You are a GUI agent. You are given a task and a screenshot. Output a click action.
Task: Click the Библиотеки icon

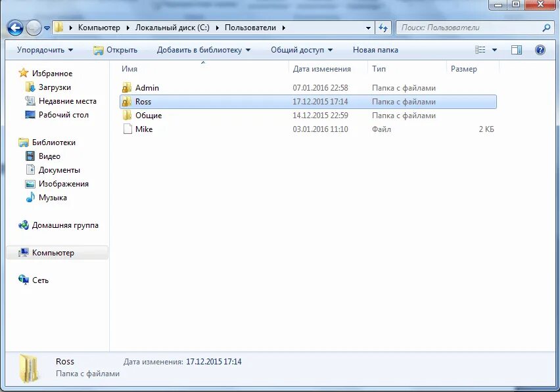coord(24,142)
